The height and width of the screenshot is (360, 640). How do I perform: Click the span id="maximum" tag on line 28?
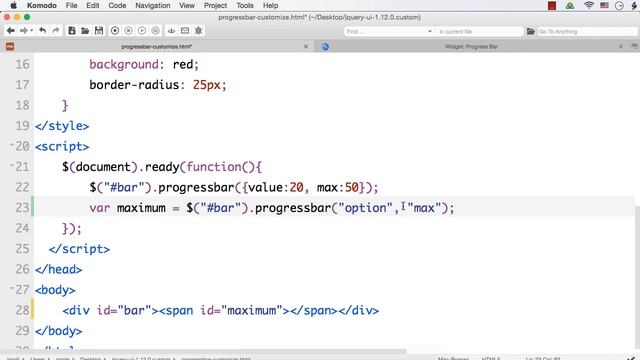224,310
